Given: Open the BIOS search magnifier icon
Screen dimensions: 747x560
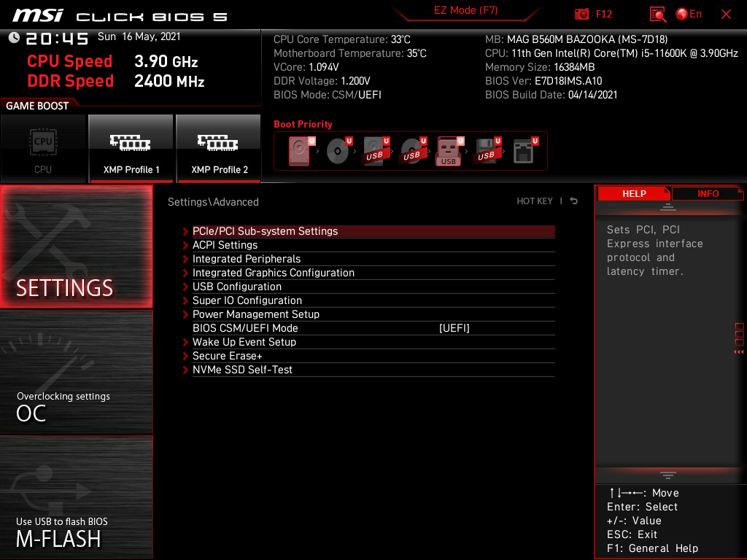Looking at the screenshot, I should click(x=658, y=15).
